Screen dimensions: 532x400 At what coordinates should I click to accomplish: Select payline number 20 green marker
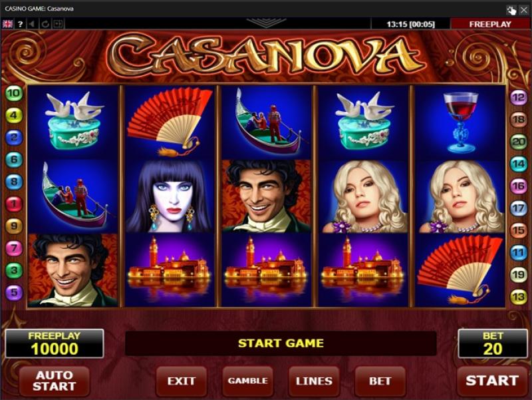pos(519,142)
